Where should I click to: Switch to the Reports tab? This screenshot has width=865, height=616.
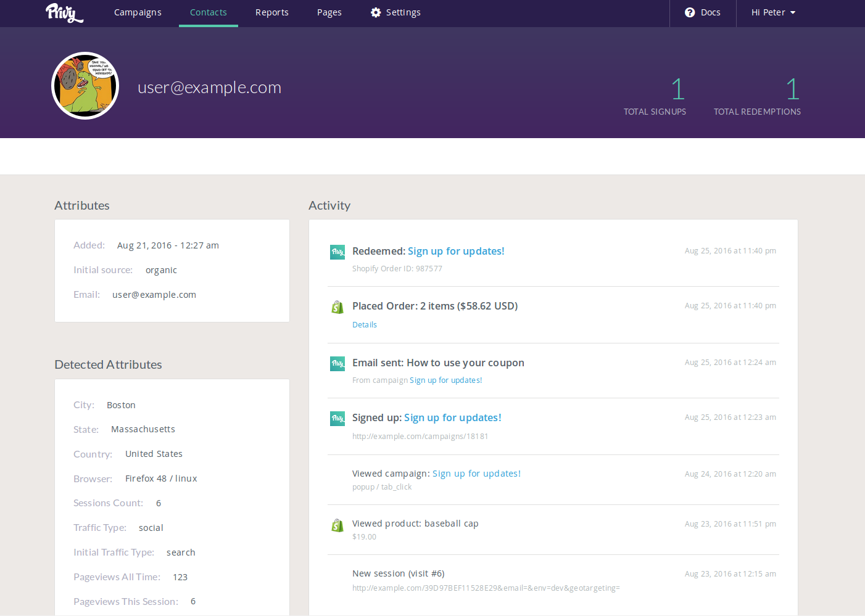[271, 12]
